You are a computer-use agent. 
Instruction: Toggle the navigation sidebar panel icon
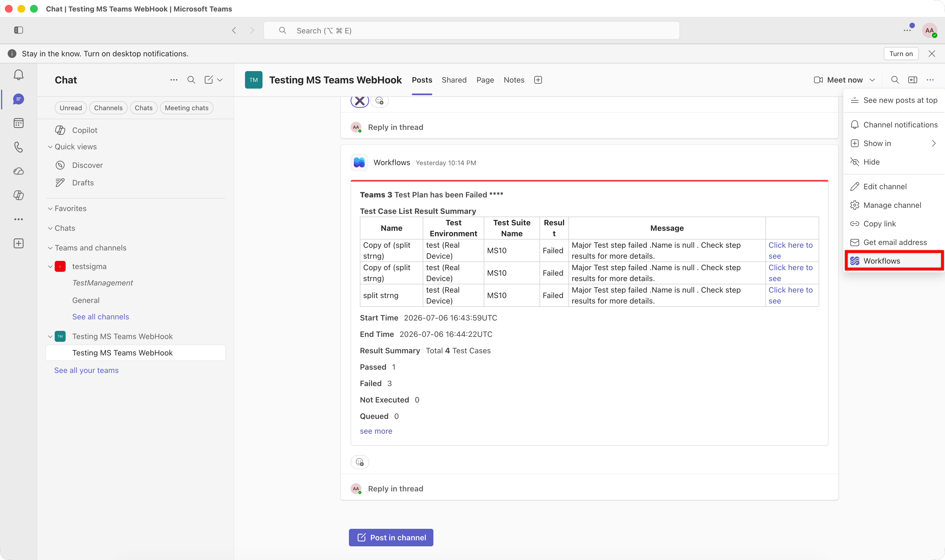pyautogui.click(x=19, y=30)
